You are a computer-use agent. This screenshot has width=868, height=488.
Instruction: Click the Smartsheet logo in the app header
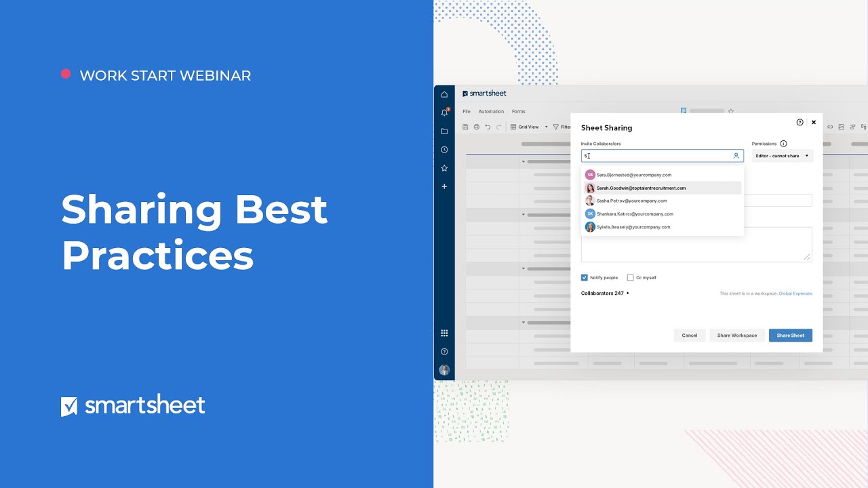pos(484,94)
